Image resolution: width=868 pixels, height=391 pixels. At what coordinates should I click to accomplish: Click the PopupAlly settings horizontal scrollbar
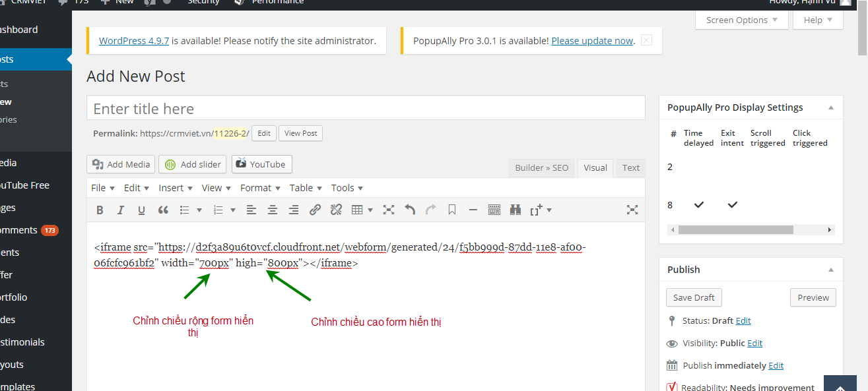click(735, 230)
